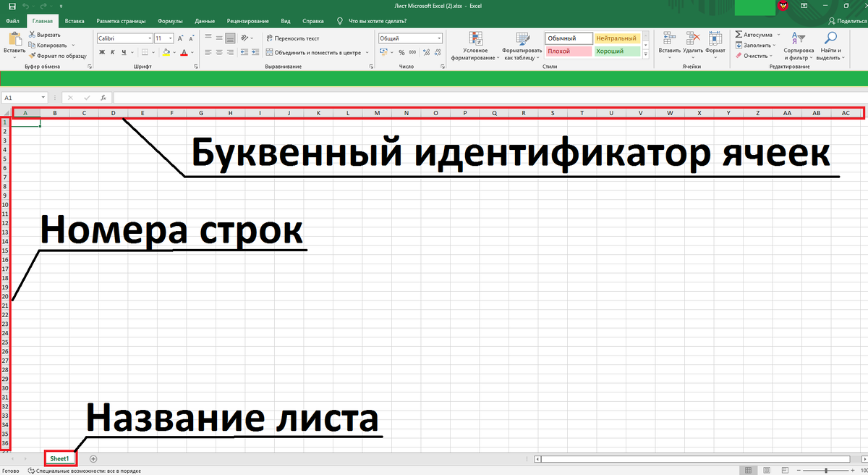Open the Calibri font dropdown
The width and height of the screenshot is (868, 475).
(x=150, y=38)
